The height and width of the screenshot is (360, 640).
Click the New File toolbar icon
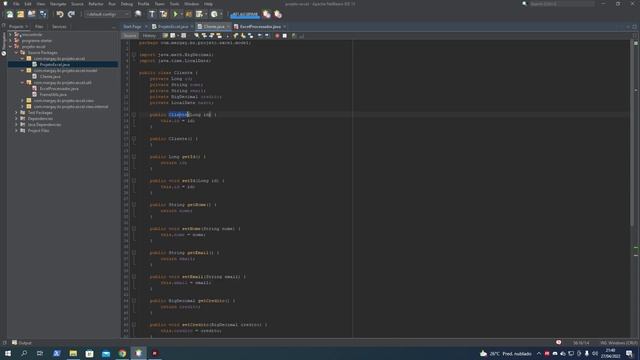[x=9, y=14]
